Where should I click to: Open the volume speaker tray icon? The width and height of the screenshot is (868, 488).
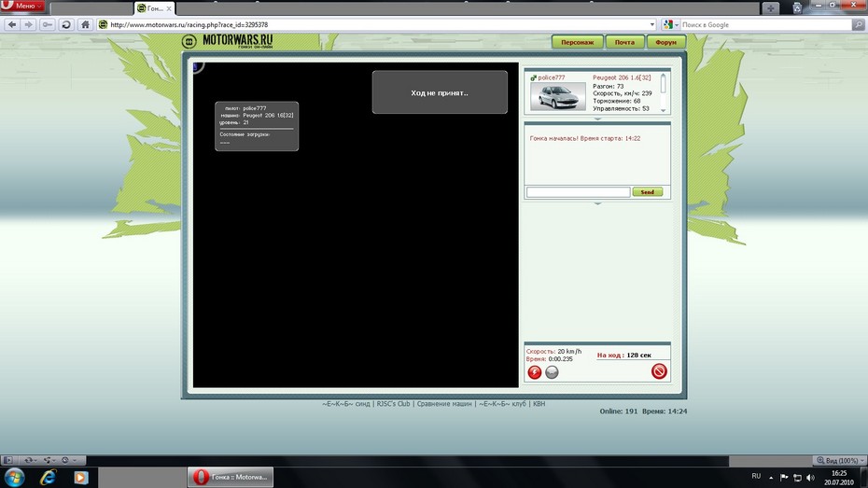810,478
